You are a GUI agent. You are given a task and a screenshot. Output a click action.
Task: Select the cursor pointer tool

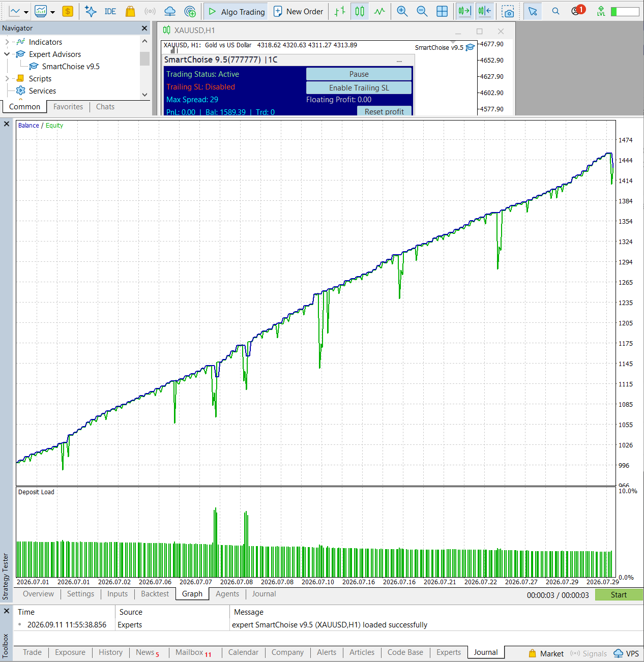533,11
